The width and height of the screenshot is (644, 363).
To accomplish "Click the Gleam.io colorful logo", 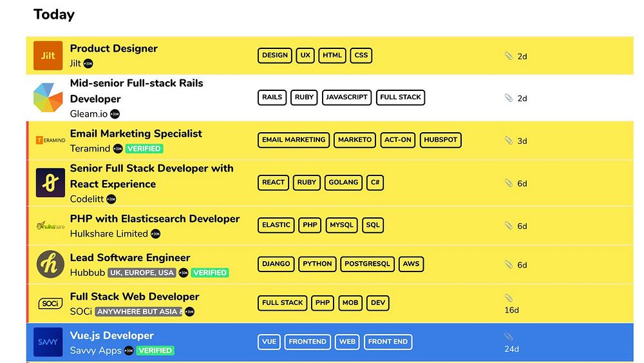I will pos(48,98).
